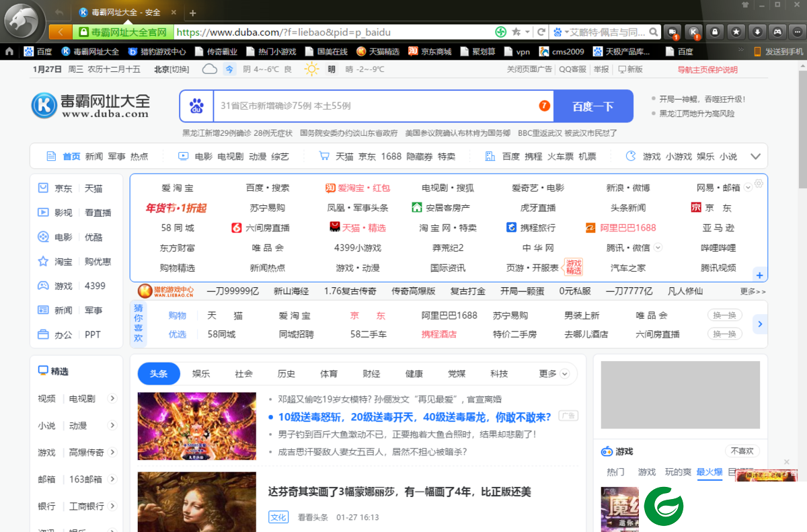
Task: Click the hot search count badge 7
Action: pyautogui.click(x=544, y=106)
